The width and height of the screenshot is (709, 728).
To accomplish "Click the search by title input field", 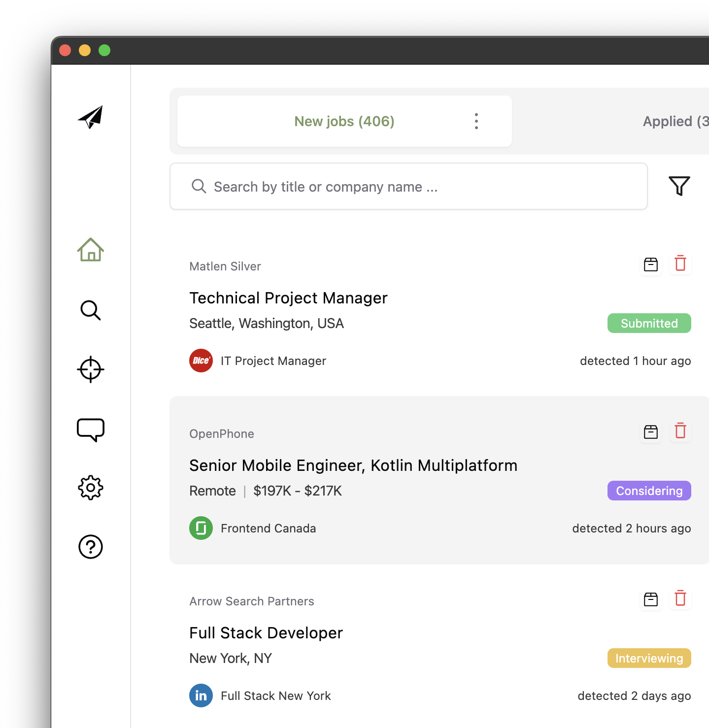I will (x=408, y=186).
